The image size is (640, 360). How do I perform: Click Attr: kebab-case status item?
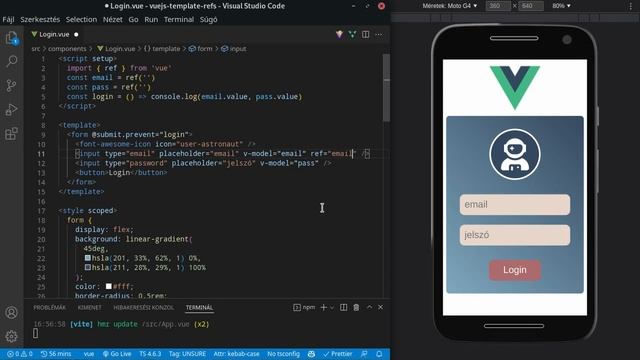click(x=236, y=354)
